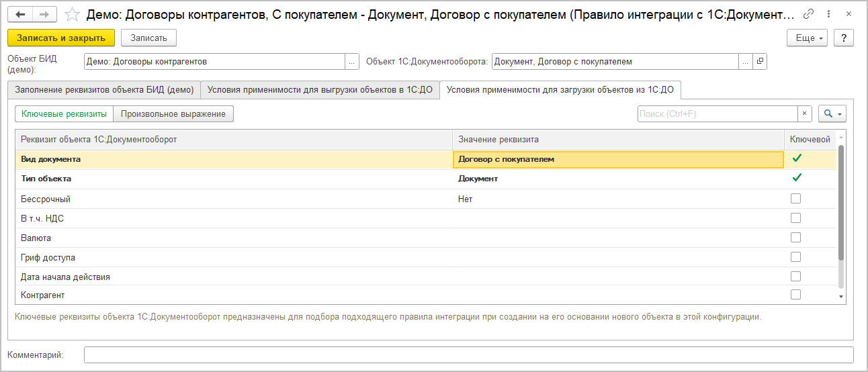Image resolution: width=868 pixels, height=372 pixels.
Task: Clear the search field with the x icon
Action: 805,114
